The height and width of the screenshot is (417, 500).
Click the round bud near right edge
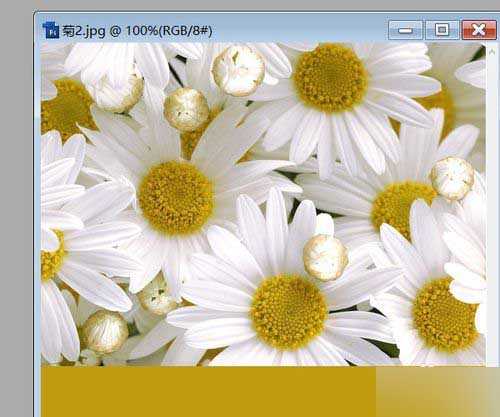tap(452, 178)
